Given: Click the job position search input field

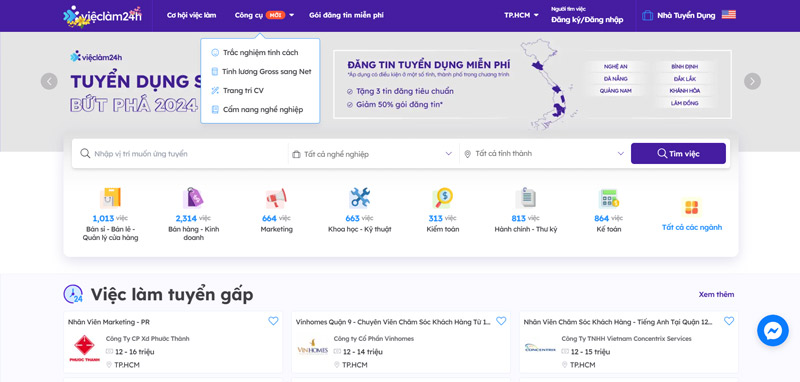Looking at the screenshot, I should 180,154.
